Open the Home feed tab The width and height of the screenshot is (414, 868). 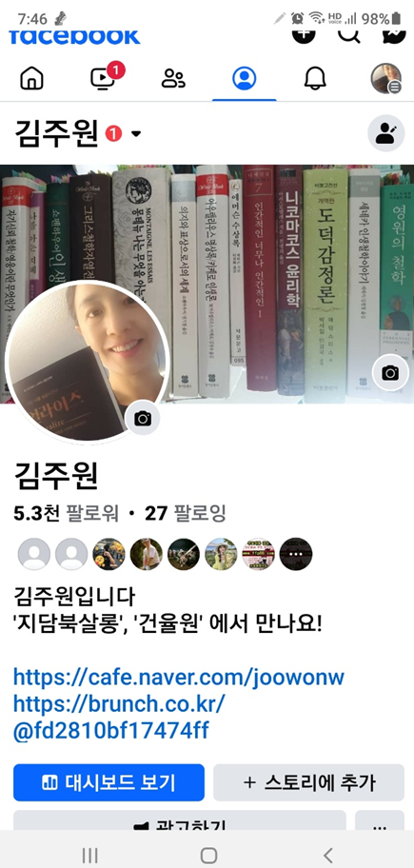pos(31,79)
